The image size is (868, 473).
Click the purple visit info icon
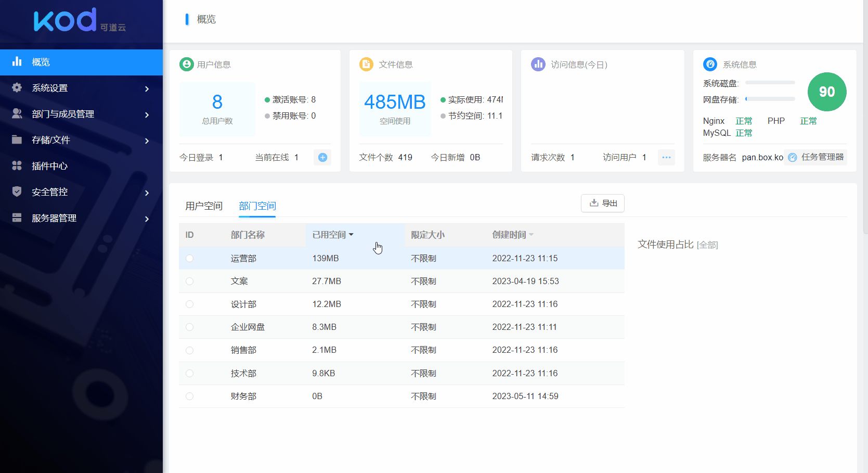click(538, 64)
